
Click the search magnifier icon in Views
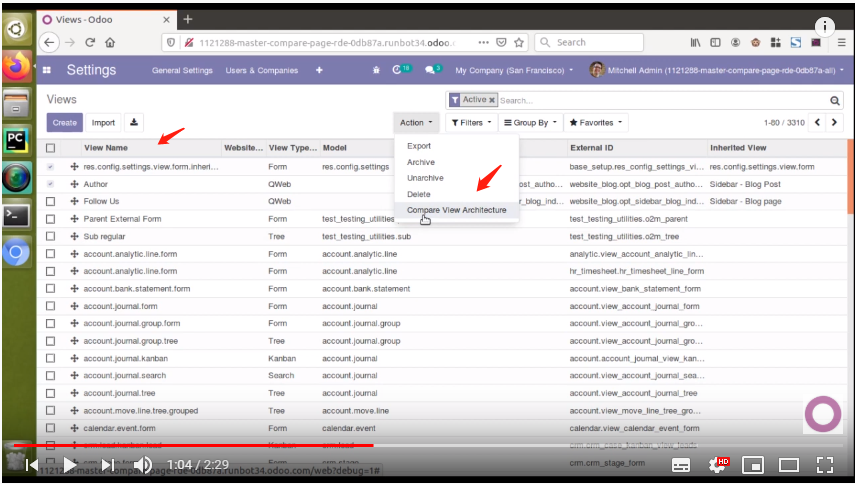[835, 101]
